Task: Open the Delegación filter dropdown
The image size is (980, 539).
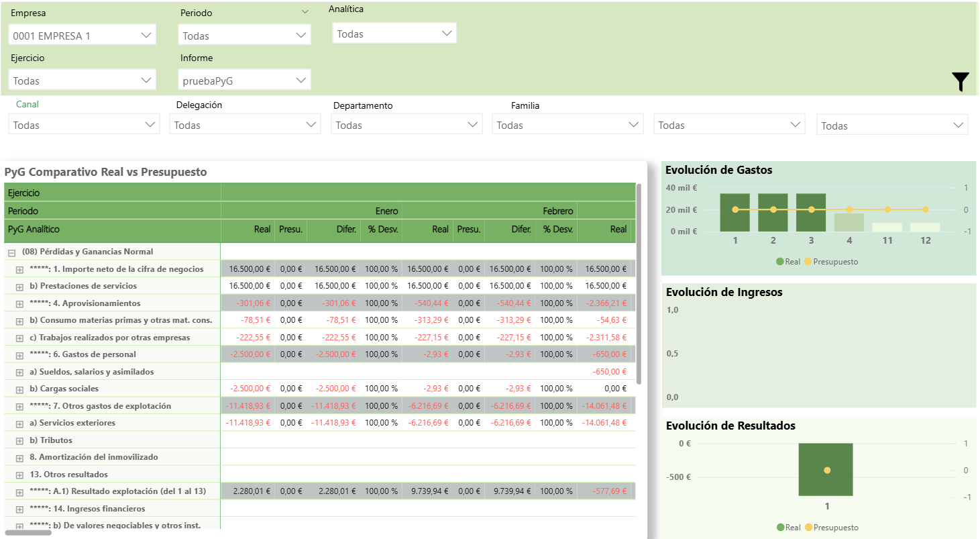Action: pos(245,125)
